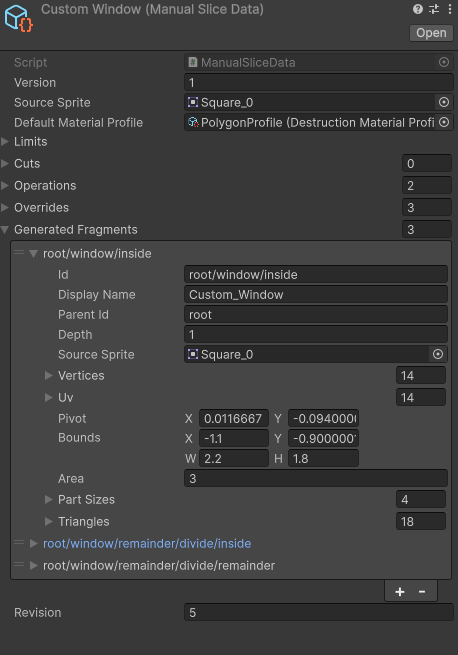
Task: Click the Vertices size field
Action: pyautogui.click(x=421, y=376)
